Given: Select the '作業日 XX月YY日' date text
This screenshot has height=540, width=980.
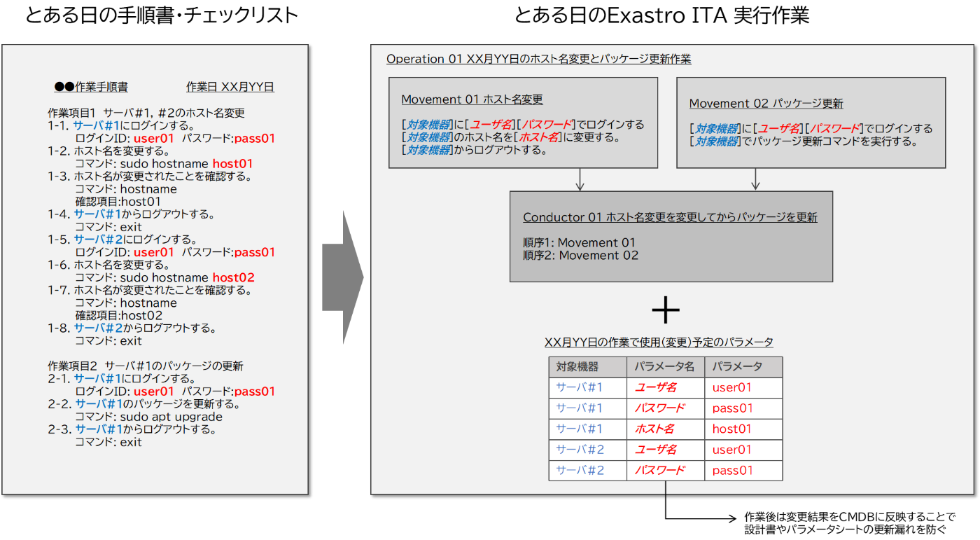Looking at the screenshot, I should pos(230,88).
